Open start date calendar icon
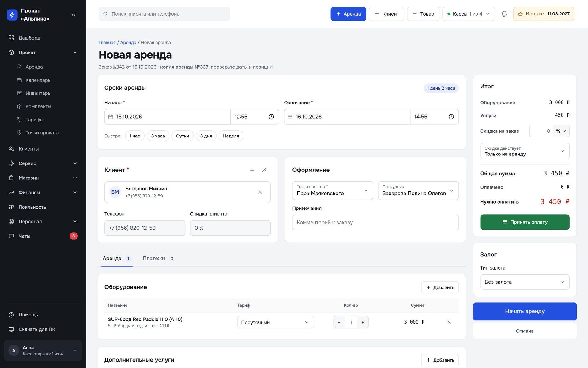The image size is (588, 368). click(x=111, y=117)
